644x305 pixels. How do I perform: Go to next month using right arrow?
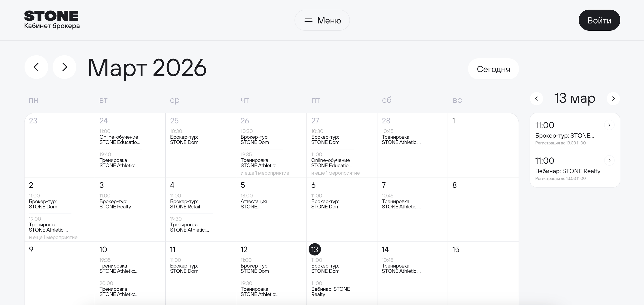point(65,67)
